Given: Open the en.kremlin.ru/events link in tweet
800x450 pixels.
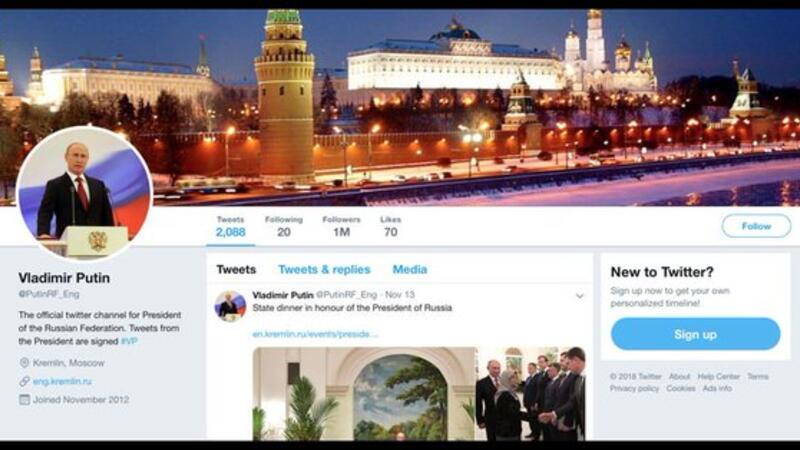Looking at the screenshot, I should tap(315, 334).
